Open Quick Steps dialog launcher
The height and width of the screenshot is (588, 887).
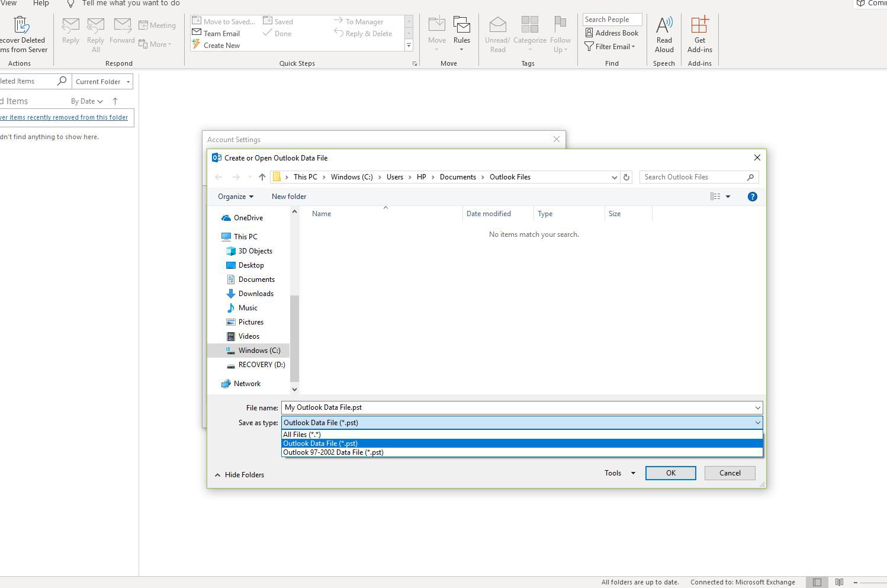414,63
